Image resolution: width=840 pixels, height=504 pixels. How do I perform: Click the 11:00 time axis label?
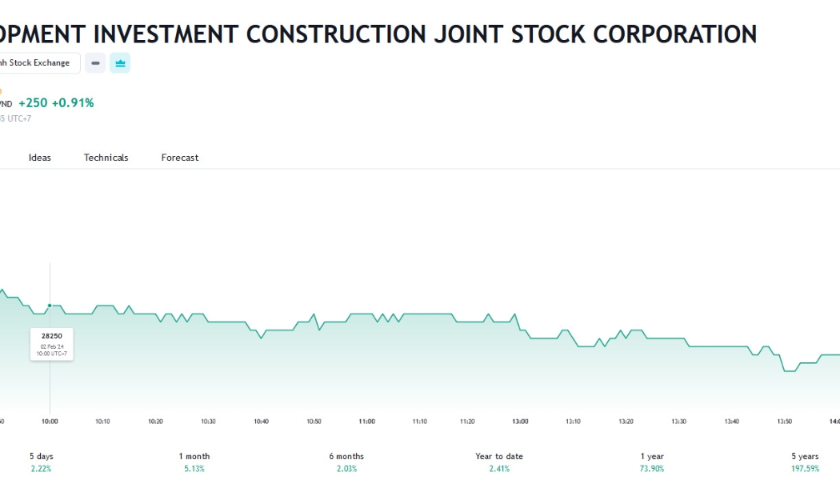click(367, 422)
